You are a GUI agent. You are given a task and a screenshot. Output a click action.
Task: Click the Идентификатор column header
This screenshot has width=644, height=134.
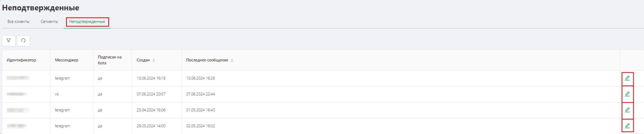(x=21, y=60)
